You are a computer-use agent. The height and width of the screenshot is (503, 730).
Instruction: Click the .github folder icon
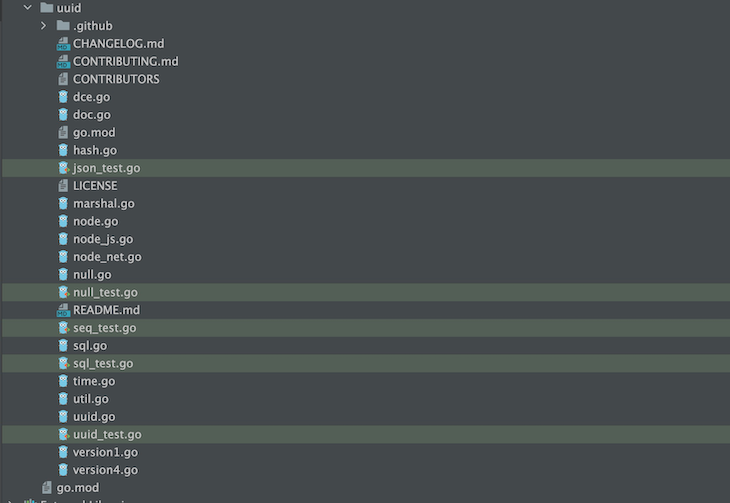[63, 25]
